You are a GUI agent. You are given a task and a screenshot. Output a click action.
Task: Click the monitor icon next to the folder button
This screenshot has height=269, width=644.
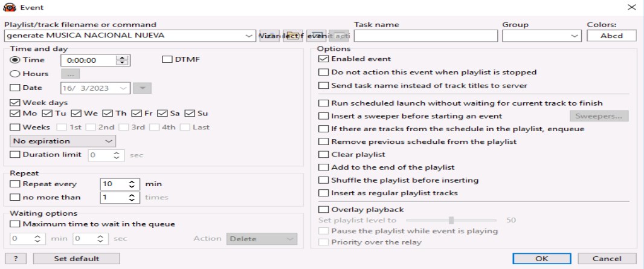coord(316,36)
